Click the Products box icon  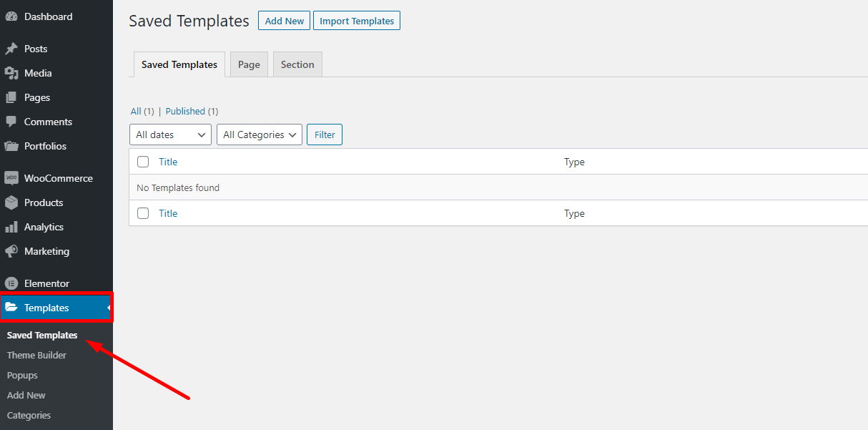pyautogui.click(x=11, y=202)
